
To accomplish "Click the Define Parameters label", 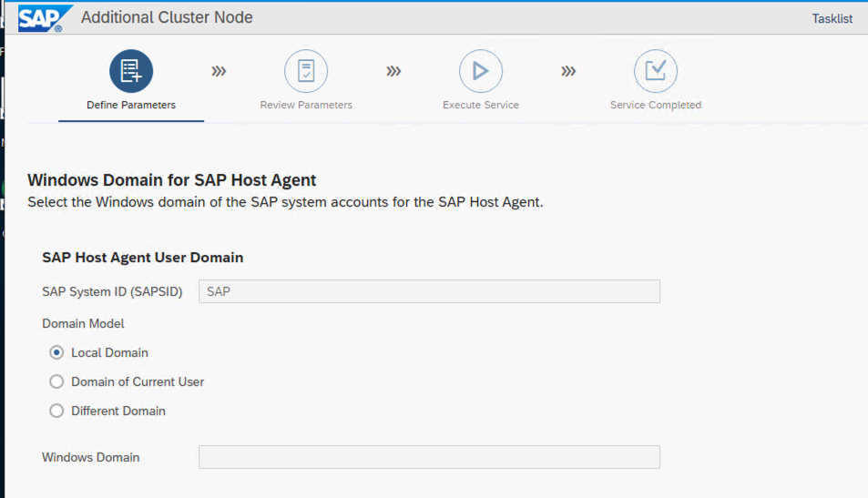I will point(131,105).
